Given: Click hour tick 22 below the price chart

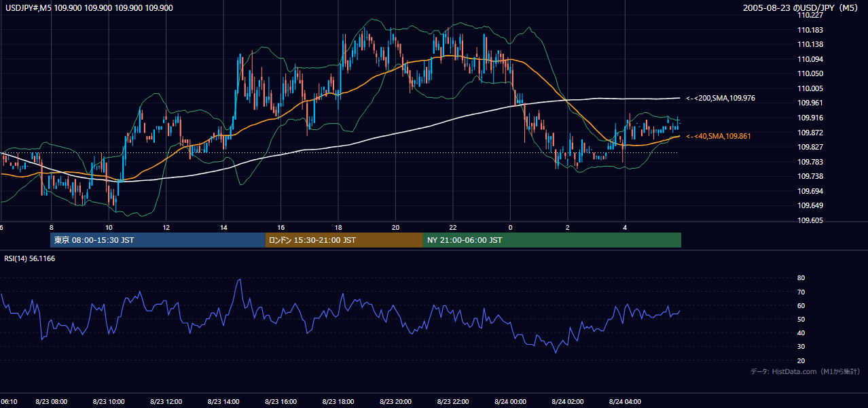Looking at the screenshot, I should pyautogui.click(x=453, y=227).
